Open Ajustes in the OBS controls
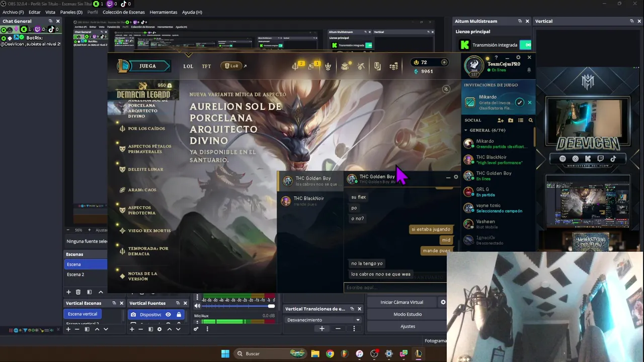The height and width of the screenshot is (362, 644). point(408,326)
